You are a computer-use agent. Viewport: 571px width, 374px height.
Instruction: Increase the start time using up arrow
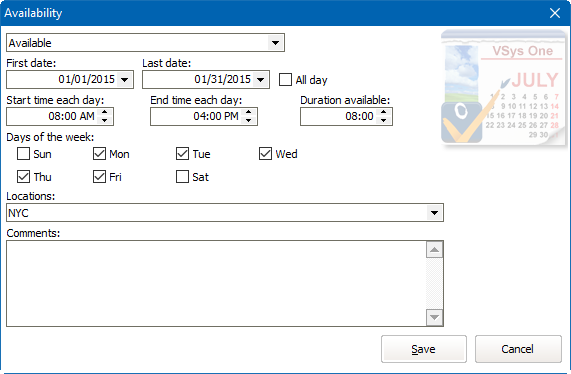[105, 112]
